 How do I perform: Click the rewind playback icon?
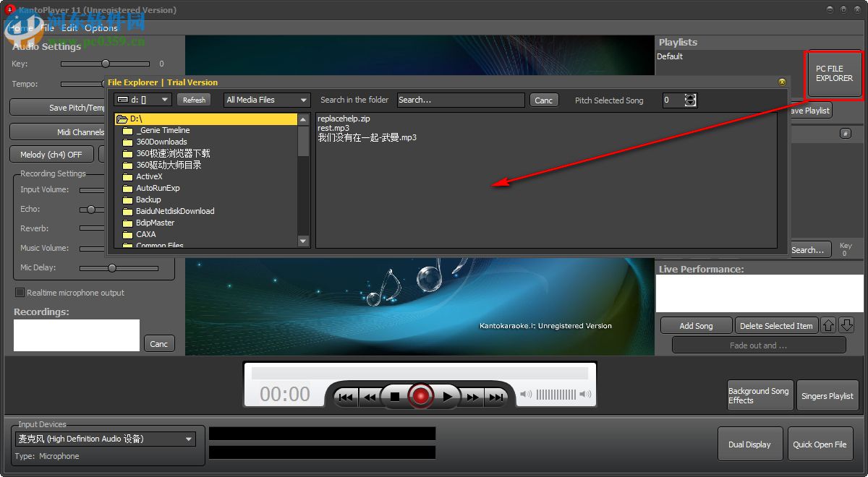coord(369,396)
